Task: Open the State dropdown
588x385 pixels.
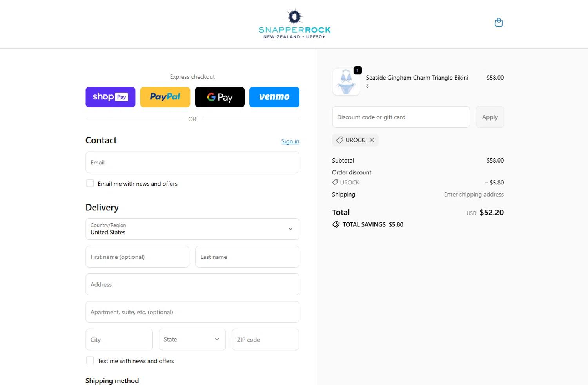Action: click(192, 339)
